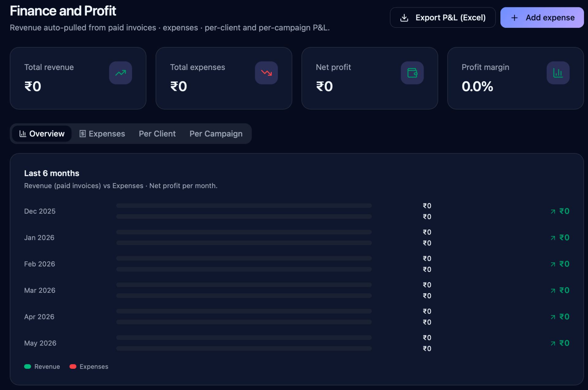Click the red Expenses legend swatch
The height and width of the screenshot is (390, 588).
tap(73, 366)
